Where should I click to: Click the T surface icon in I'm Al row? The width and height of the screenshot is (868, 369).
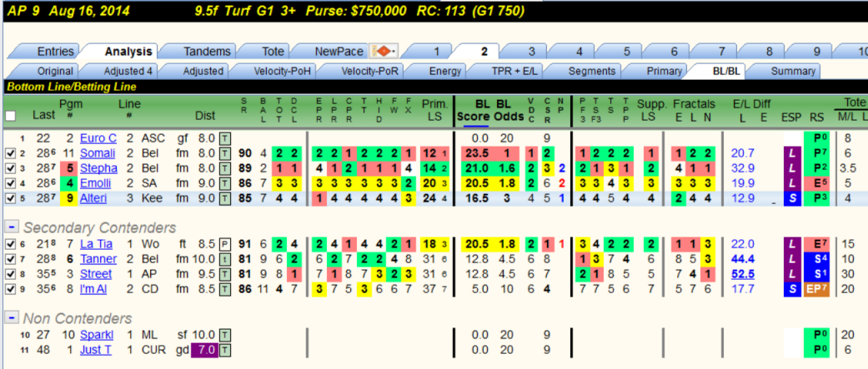click(x=225, y=289)
